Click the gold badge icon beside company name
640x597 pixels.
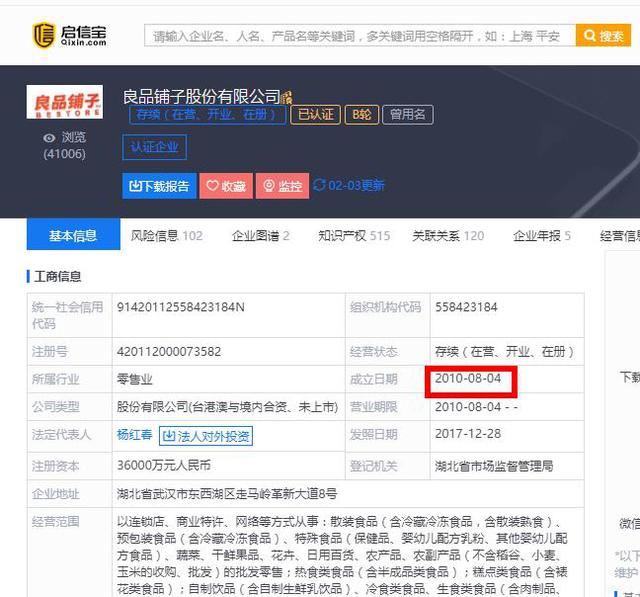[287, 98]
